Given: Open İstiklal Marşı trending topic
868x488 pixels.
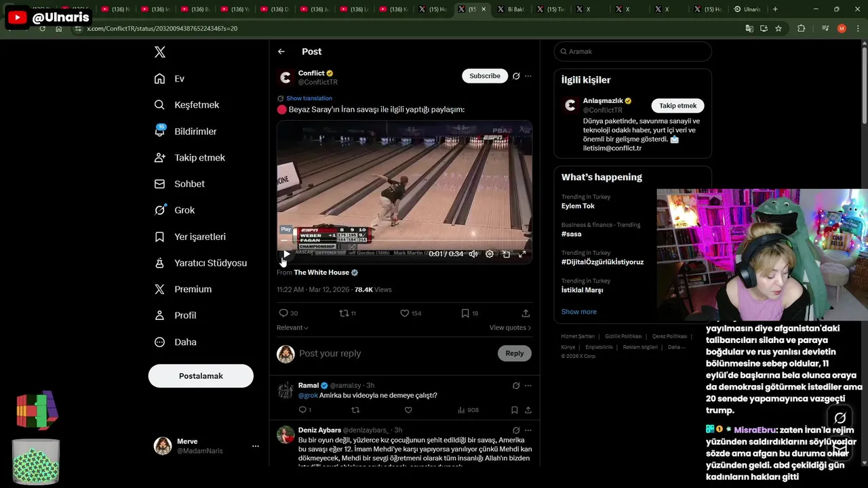Looking at the screenshot, I should point(582,290).
